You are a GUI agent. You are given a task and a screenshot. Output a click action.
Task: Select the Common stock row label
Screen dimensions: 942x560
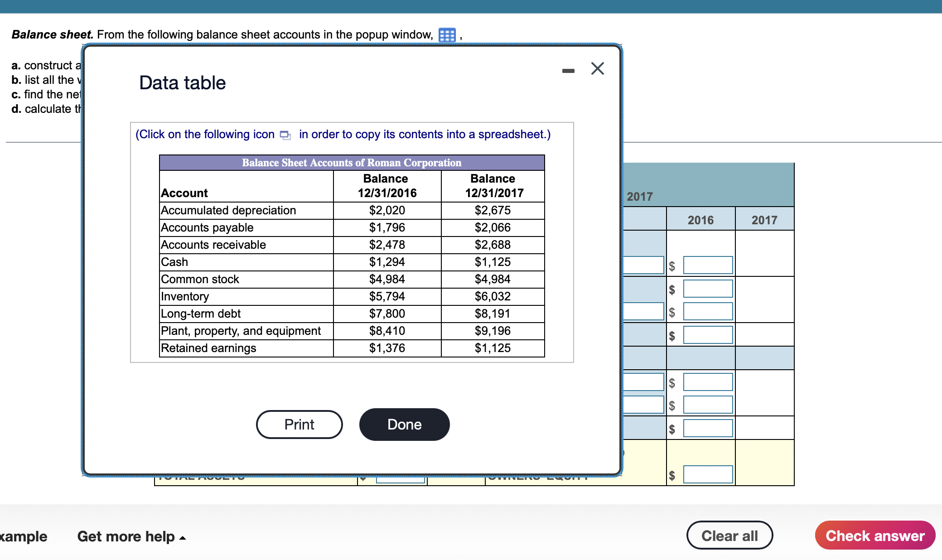(x=200, y=279)
